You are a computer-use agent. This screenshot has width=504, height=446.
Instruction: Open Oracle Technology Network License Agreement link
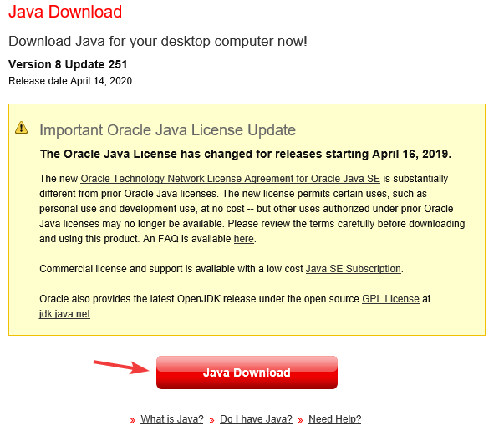tap(230, 179)
